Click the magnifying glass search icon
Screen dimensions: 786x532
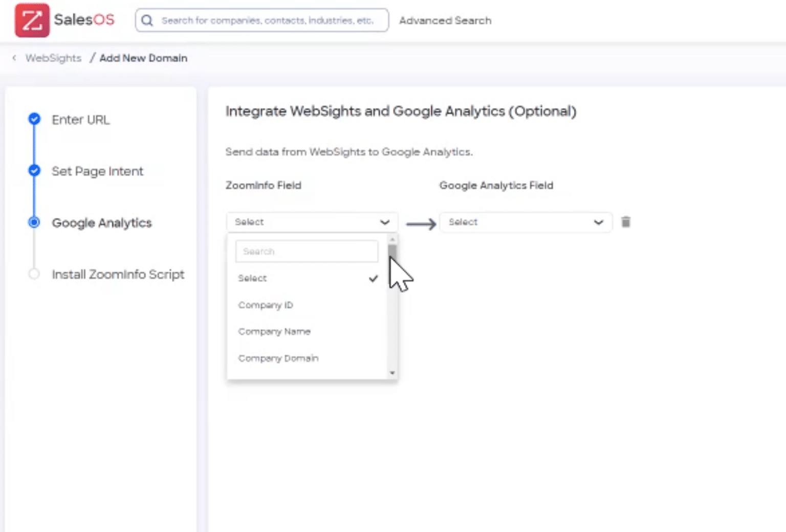[148, 20]
